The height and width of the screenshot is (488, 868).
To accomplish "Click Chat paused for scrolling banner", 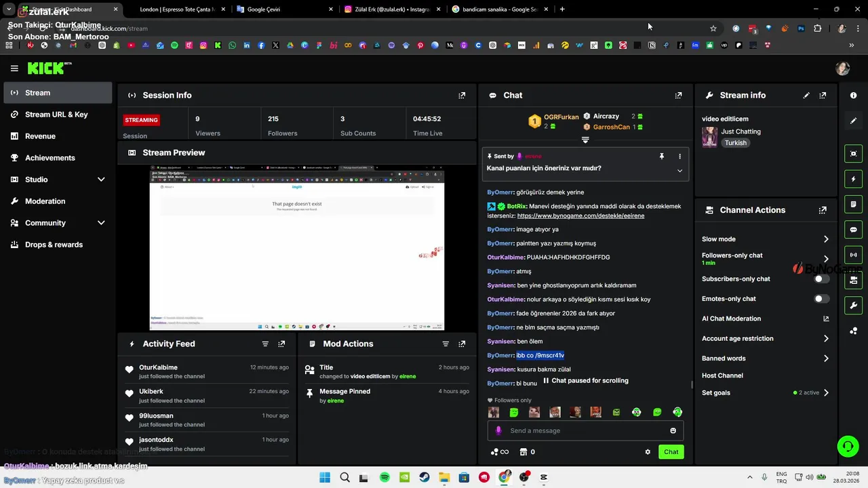I will coord(585,381).
